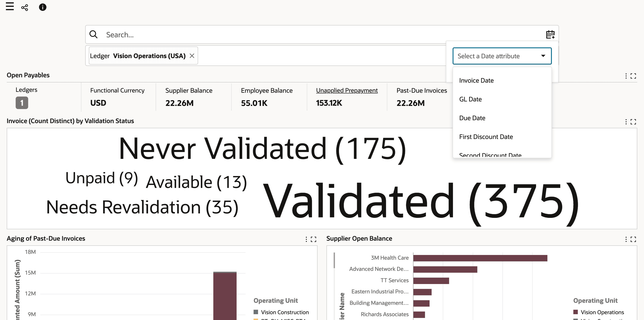644x320 pixels.
Task: Open Open Payables panel options menu
Action: coord(626,76)
